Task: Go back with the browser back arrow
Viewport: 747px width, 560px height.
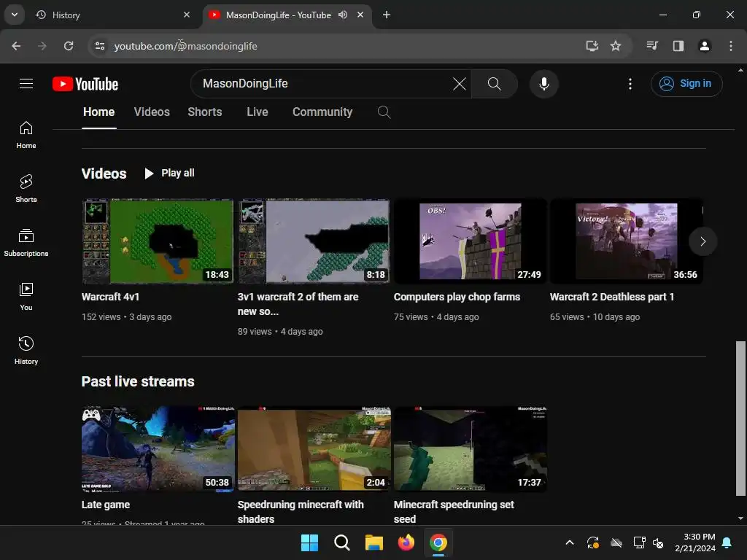Action: click(16, 46)
